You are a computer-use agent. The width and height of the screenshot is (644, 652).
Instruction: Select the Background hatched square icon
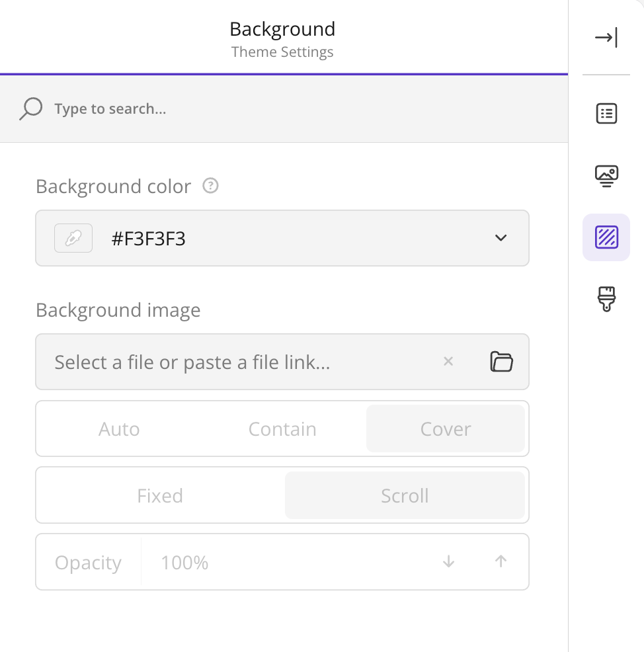pyautogui.click(x=606, y=237)
